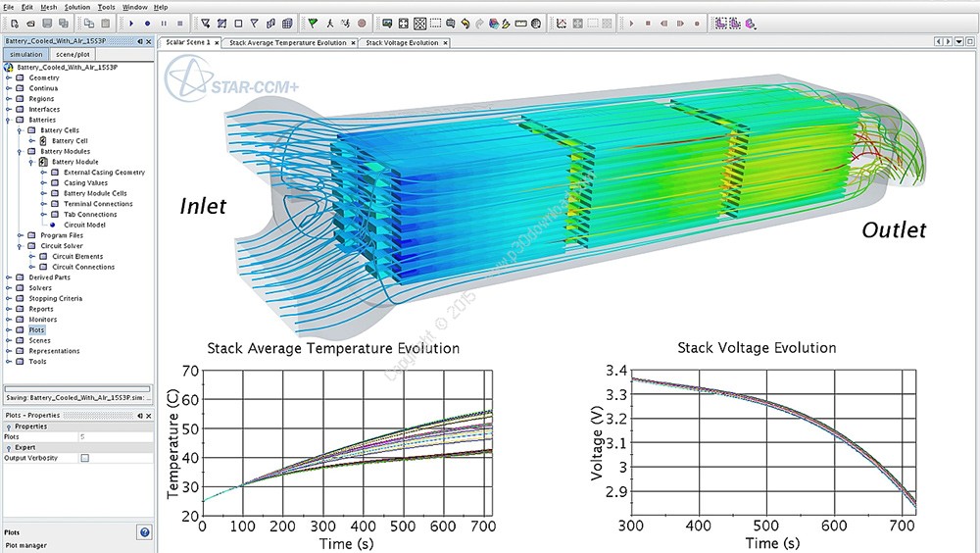Expand the Regions tree node
The image size is (980, 553).
9,99
